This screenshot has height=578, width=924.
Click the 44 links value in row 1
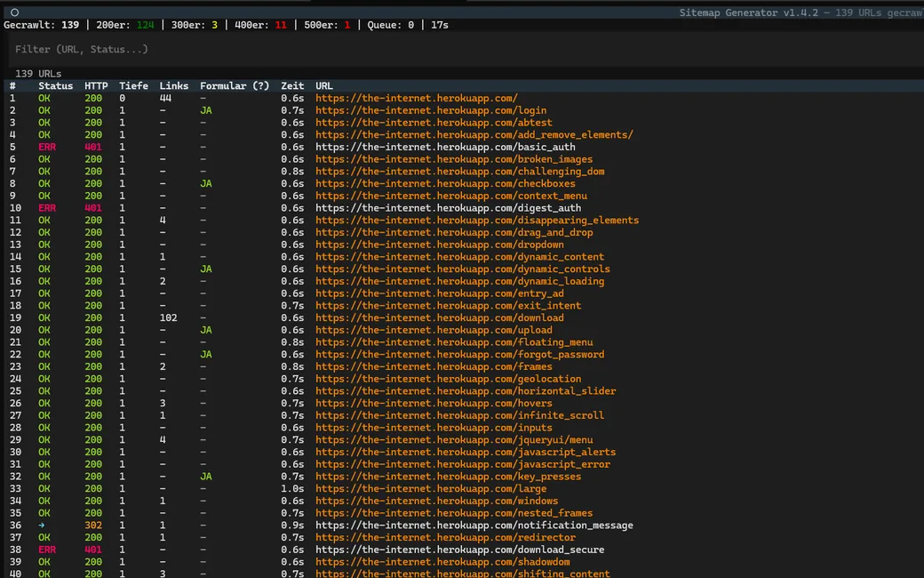pos(165,98)
